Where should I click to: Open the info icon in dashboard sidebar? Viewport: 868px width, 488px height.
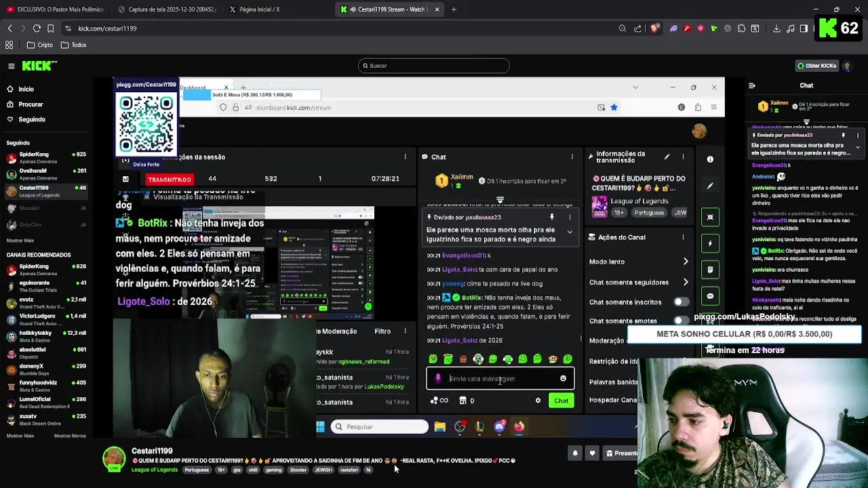pyautogui.click(x=710, y=159)
